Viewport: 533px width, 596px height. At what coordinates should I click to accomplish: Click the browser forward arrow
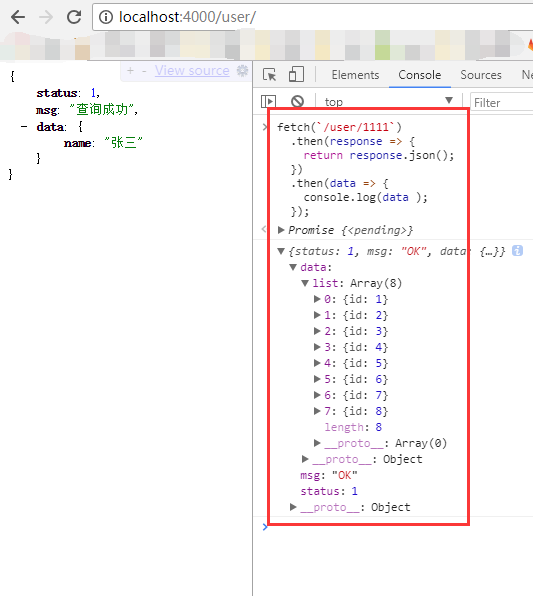[x=46, y=17]
